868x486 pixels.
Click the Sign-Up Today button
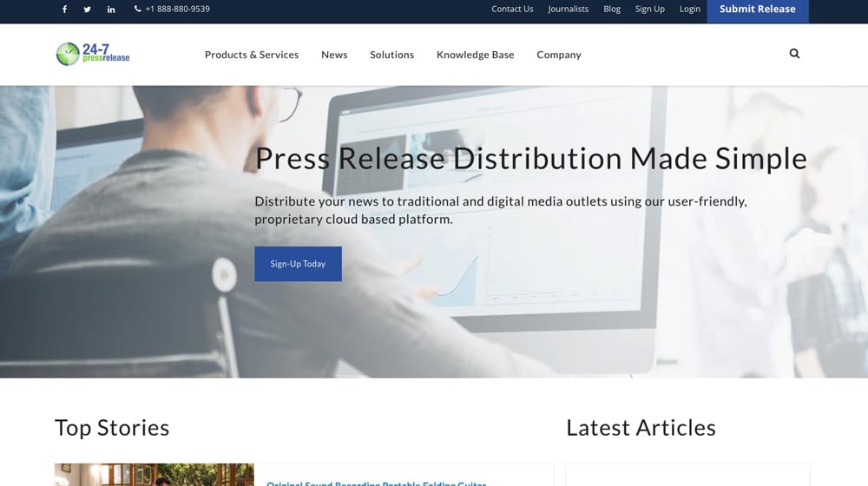(298, 264)
